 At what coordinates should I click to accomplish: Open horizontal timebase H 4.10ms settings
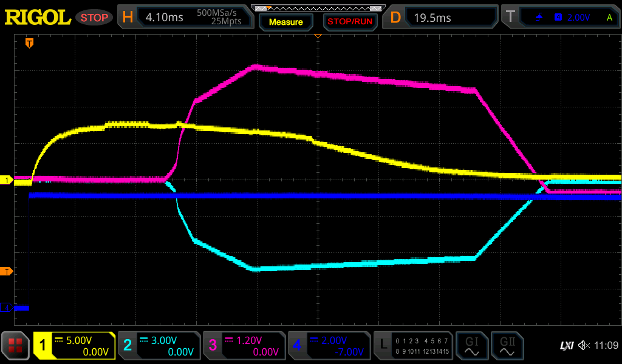(x=185, y=17)
